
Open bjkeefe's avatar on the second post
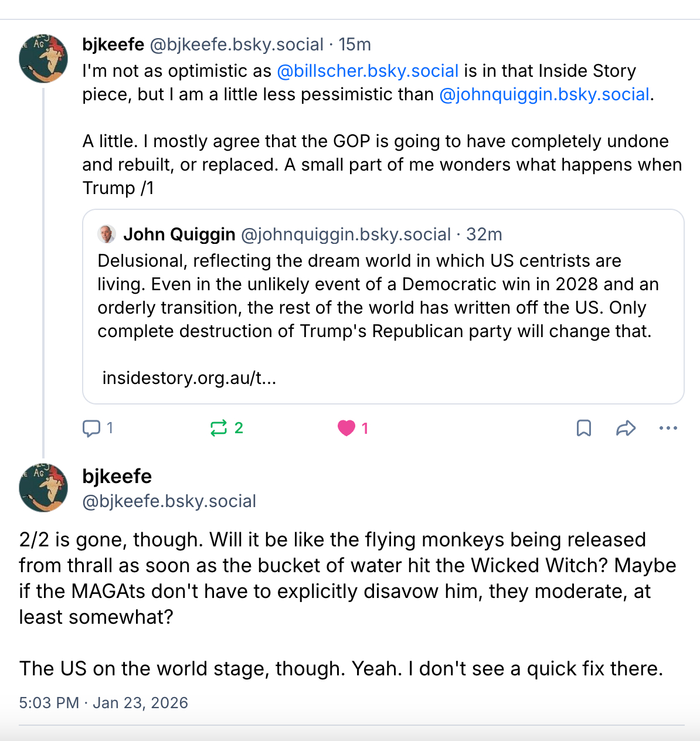tap(43, 488)
